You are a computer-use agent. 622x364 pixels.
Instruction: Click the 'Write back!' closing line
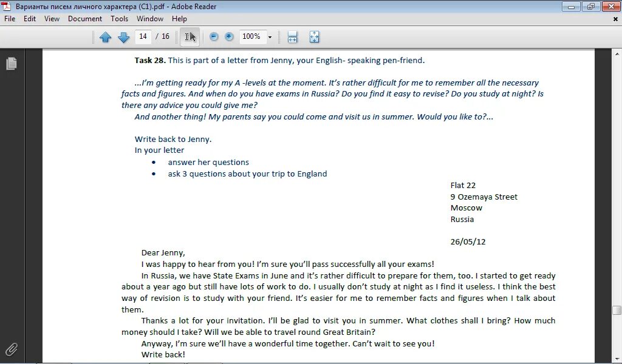pyautogui.click(x=163, y=354)
